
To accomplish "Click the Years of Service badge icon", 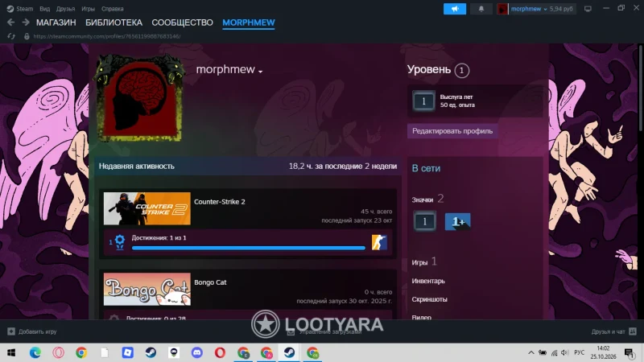I will (x=423, y=101).
